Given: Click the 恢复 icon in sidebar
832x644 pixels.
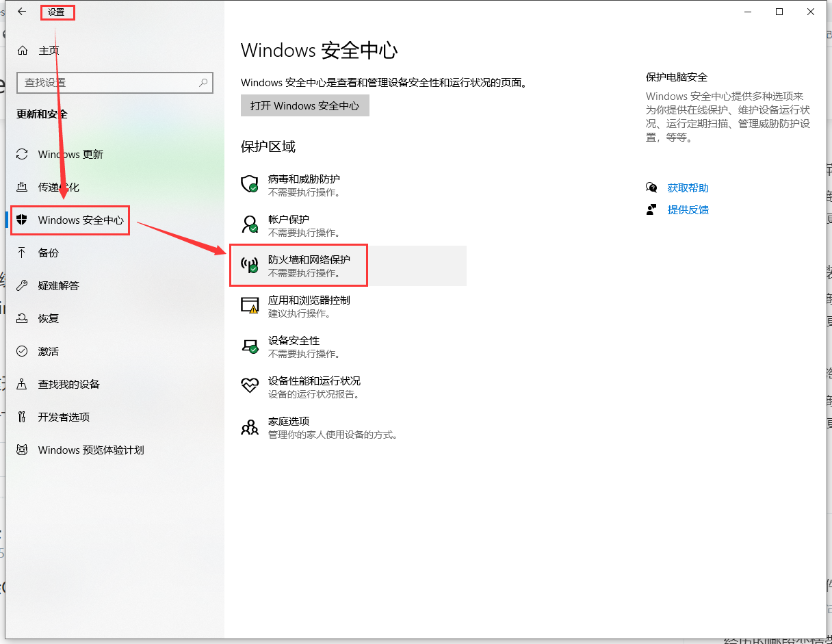Looking at the screenshot, I should pos(23,319).
